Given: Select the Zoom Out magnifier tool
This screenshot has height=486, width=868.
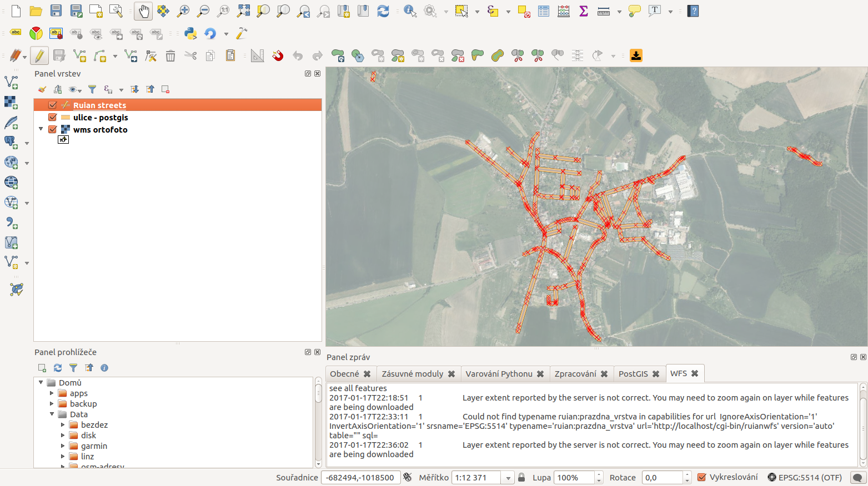Looking at the screenshot, I should (203, 11).
